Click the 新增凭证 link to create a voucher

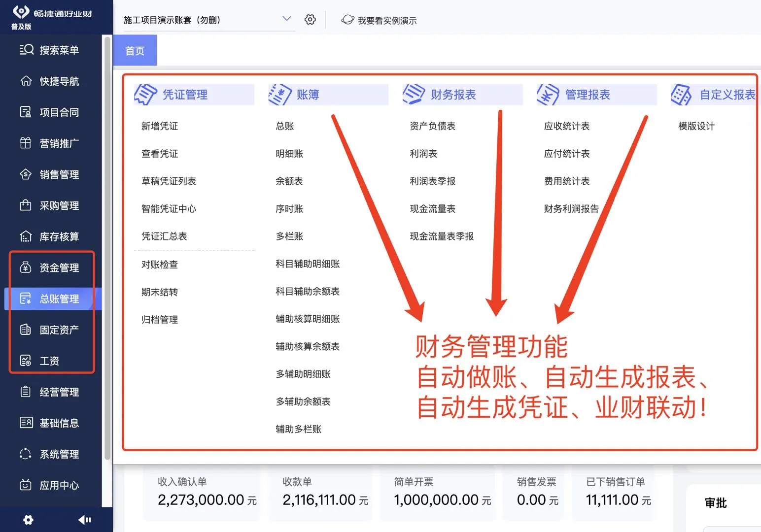click(159, 126)
